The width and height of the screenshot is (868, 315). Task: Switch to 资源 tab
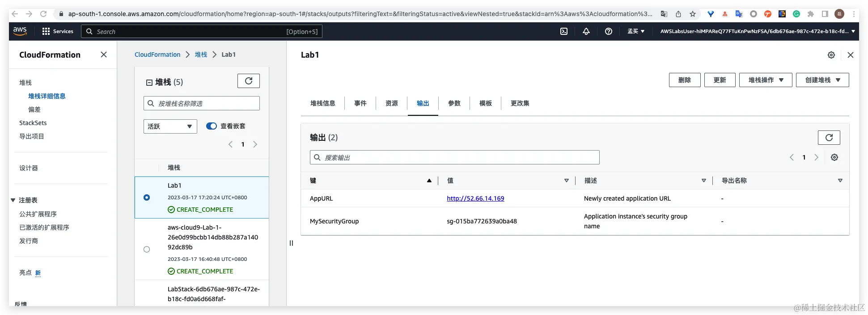point(392,103)
